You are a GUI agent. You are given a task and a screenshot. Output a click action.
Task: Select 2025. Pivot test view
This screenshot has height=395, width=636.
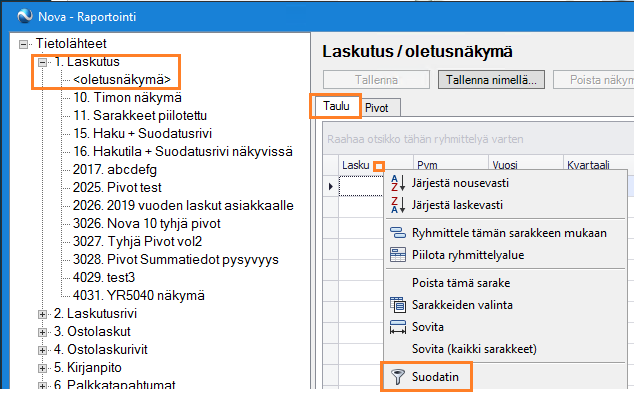(117, 187)
